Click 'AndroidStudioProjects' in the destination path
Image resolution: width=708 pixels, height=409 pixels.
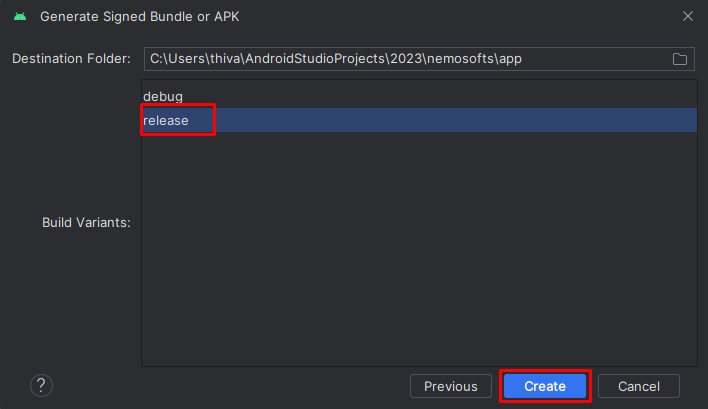(315, 59)
